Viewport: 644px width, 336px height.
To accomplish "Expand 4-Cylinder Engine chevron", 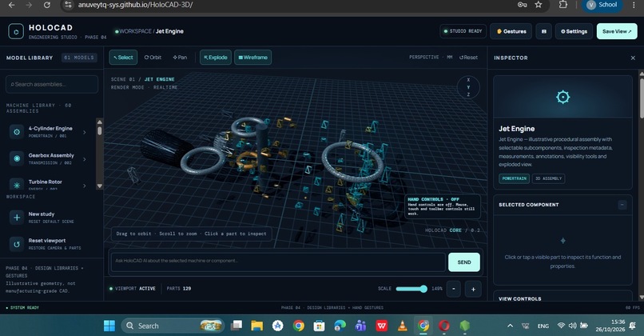I will 85,132.
